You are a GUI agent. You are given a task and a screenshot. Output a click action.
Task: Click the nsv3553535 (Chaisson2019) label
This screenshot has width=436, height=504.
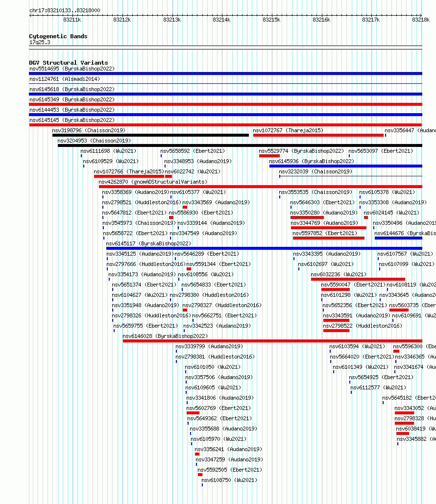[x=315, y=192]
